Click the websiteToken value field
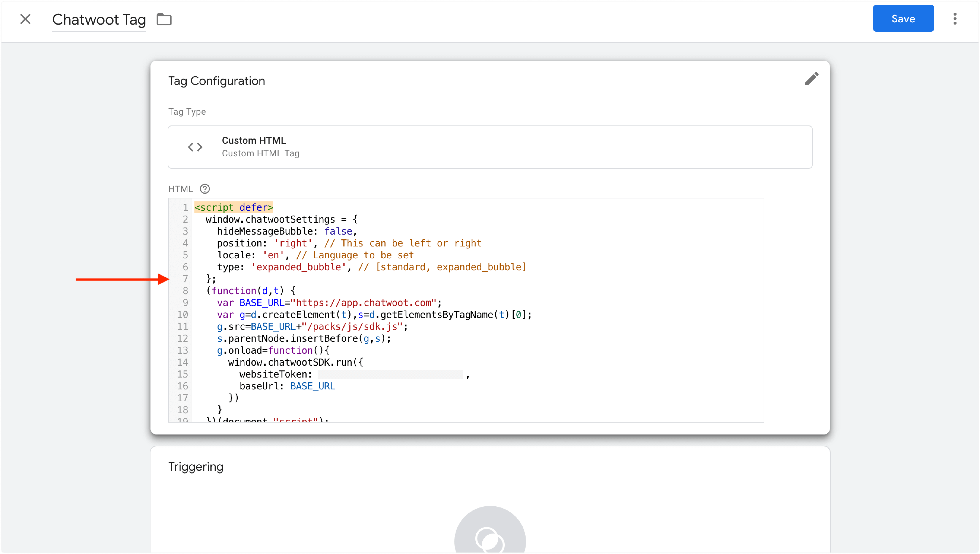Viewport: 980px width, 554px height. [x=390, y=374]
